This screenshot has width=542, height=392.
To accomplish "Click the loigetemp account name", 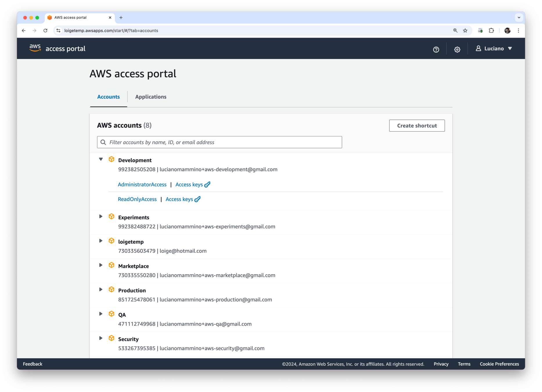I will coord(131,242).
